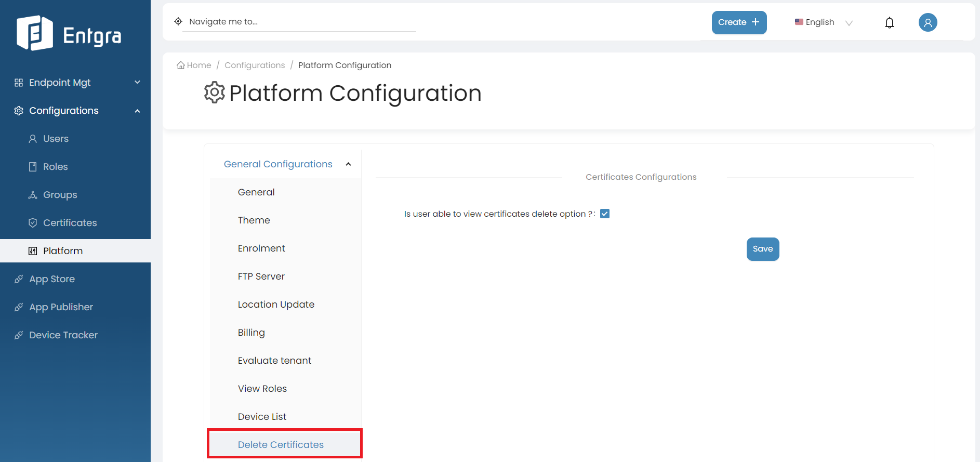The height and width of the screenshot is (462, 980).
Task: Click the Save button
Action: click(763, 249)
